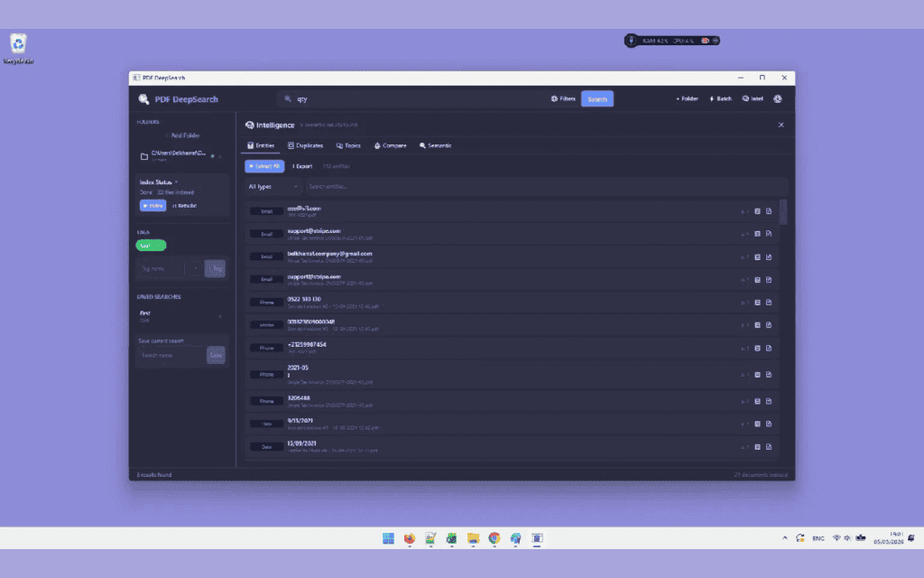Open the Filters panel
This screenshot has height=578, width=924.
pyautogui.click(x=563, y=99)
